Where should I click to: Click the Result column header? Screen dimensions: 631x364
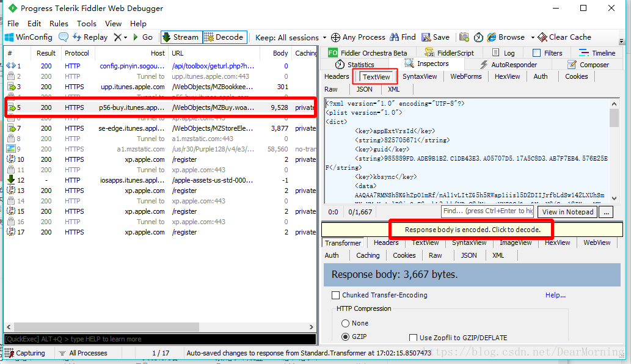(x=46, y=53)
